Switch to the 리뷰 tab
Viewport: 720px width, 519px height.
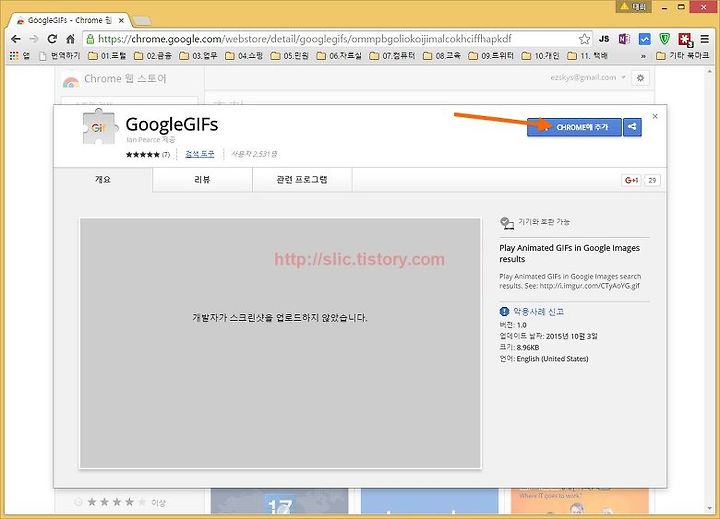tap(202, 180)
